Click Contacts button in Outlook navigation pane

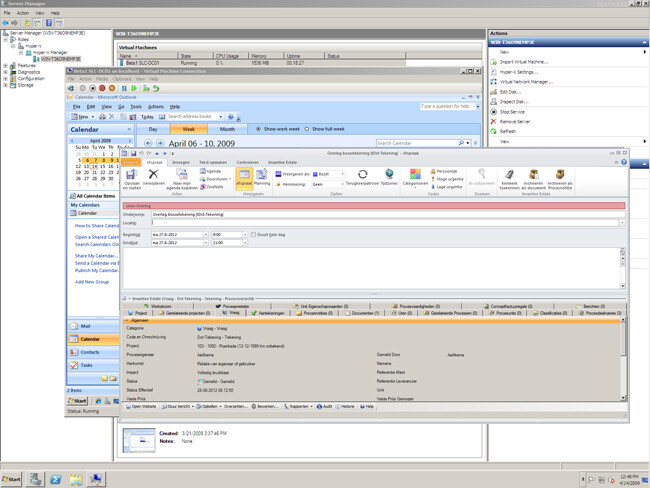(93, 352)
